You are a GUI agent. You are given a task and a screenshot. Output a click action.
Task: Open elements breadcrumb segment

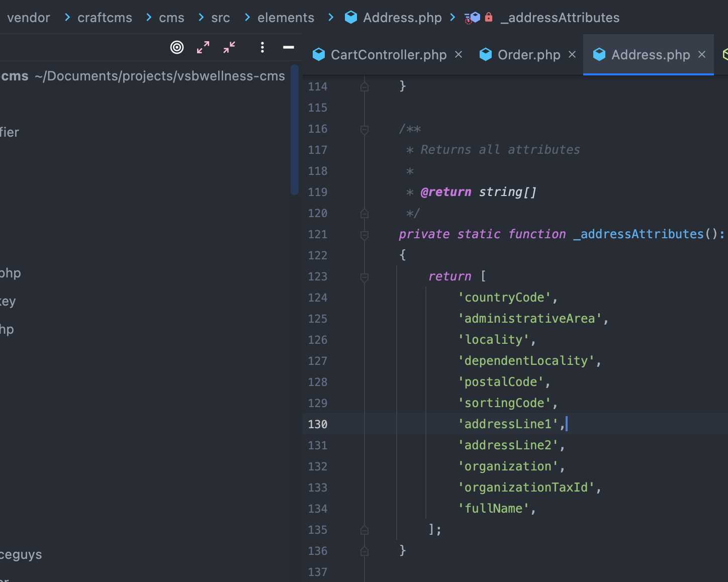(286, 18)
